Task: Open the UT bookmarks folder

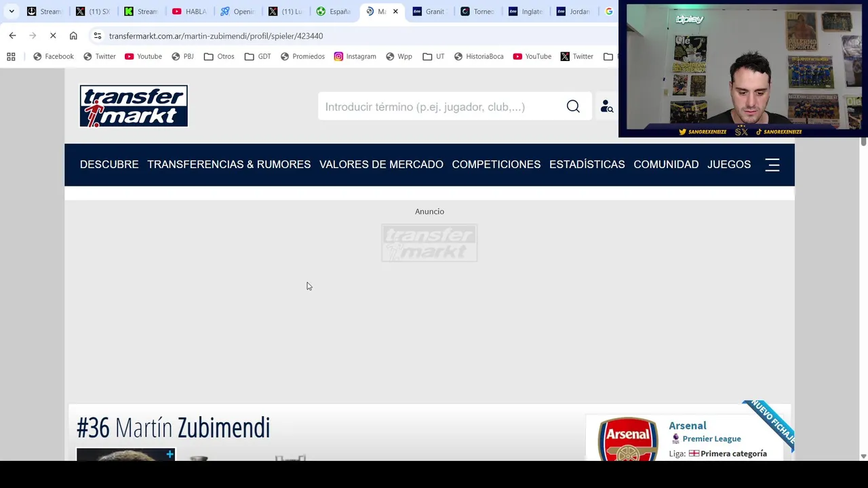Action: 433,56
